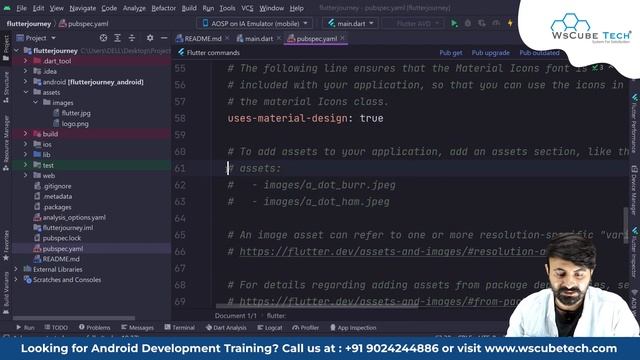Click Pub get link
This screenshot has height=360, width=640.
pos(451,53)
